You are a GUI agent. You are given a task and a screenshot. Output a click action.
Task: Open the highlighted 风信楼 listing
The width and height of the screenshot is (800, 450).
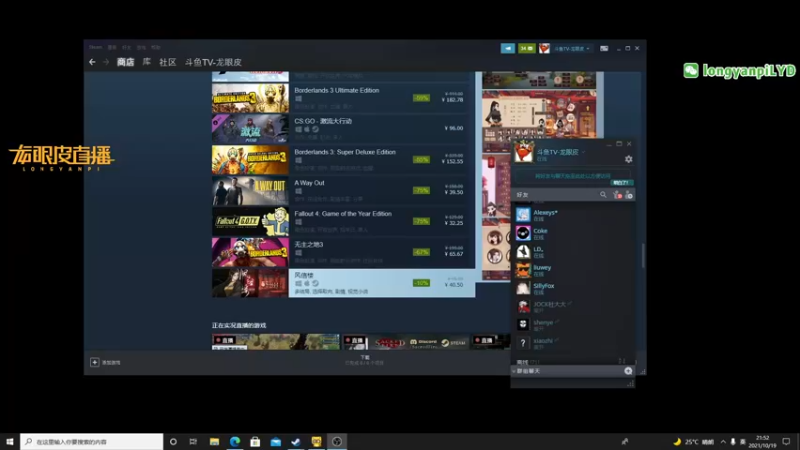tap(343, 283)
